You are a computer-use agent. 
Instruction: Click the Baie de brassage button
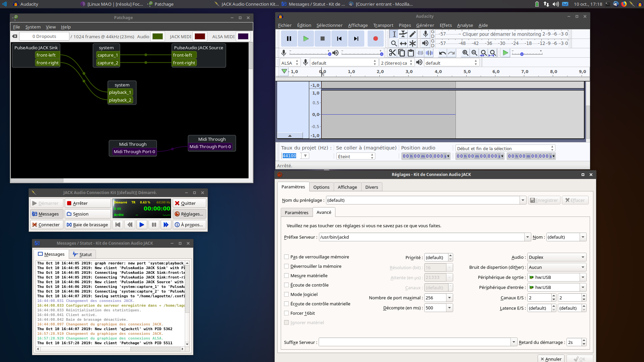coord(87,225)
